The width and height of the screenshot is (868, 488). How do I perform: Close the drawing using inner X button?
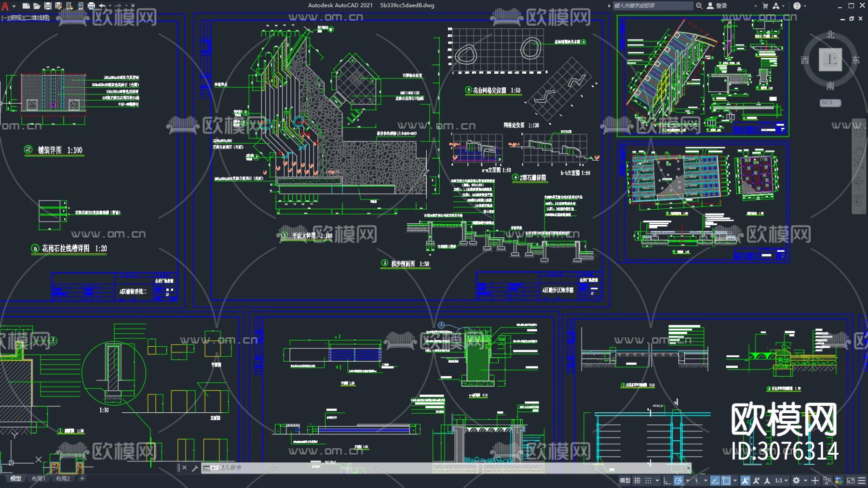pos(861,19)
